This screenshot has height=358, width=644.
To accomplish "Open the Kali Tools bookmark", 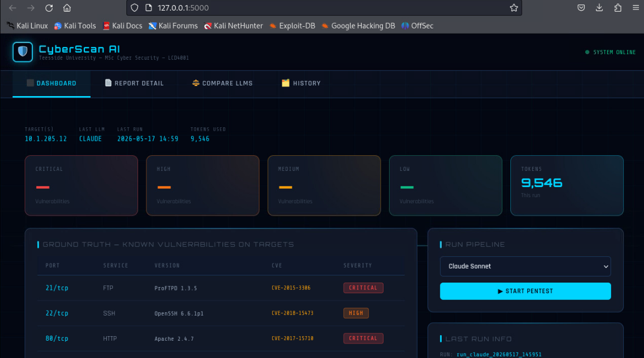I will click(x=75, y=26).
